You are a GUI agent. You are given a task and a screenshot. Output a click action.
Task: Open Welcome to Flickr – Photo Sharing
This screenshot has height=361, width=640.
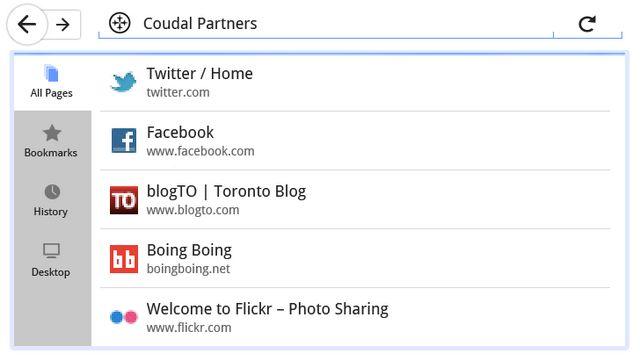tap(355, 317)
